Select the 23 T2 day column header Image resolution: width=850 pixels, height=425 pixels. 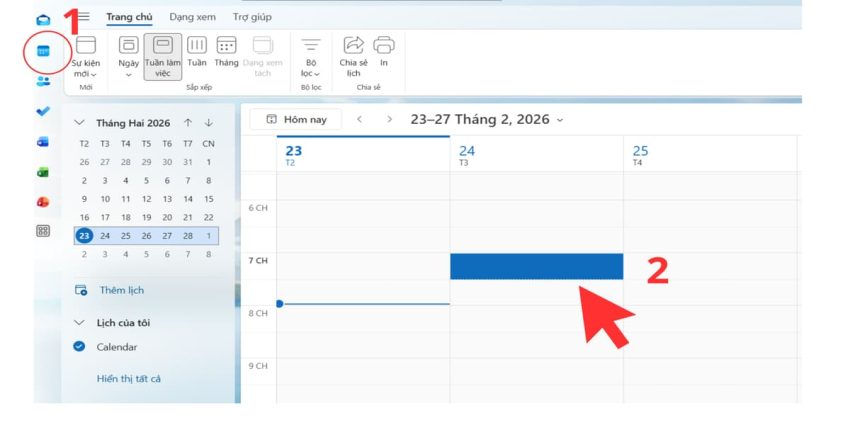363,154
